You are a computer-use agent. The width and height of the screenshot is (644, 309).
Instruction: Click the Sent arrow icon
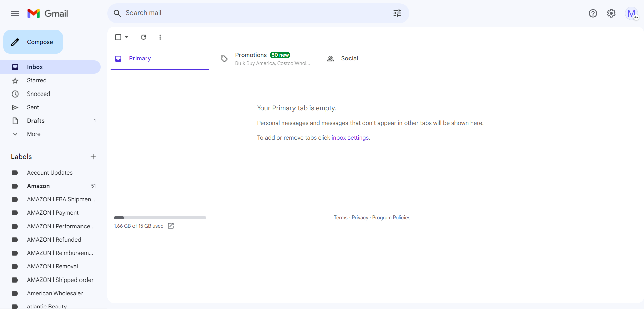[x=15, y=107]
